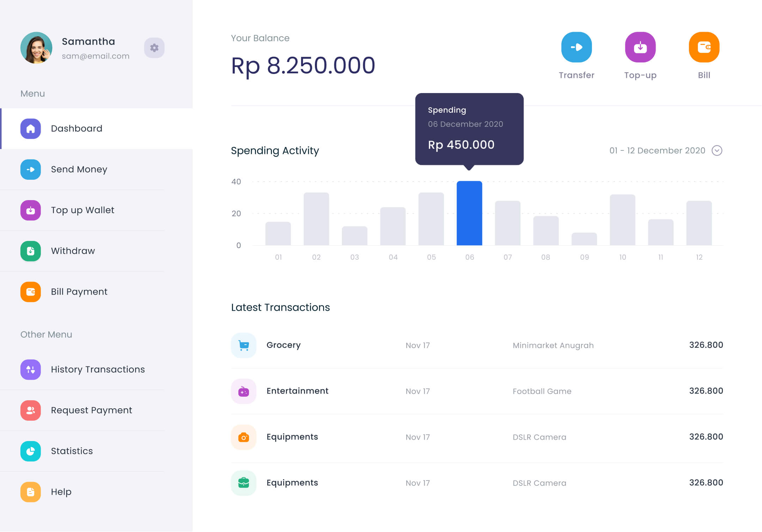Image resolution: width=762 pixels, height=532 pixels.
Task: Click the orange Bill icon button
Action: point(704,47)
